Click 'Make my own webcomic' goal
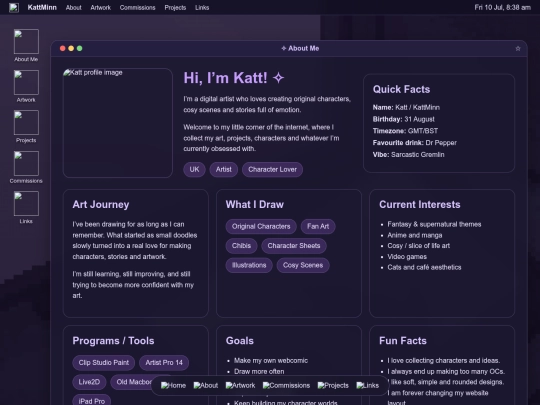The image size is (540, 405). click(x=271, y=361)
